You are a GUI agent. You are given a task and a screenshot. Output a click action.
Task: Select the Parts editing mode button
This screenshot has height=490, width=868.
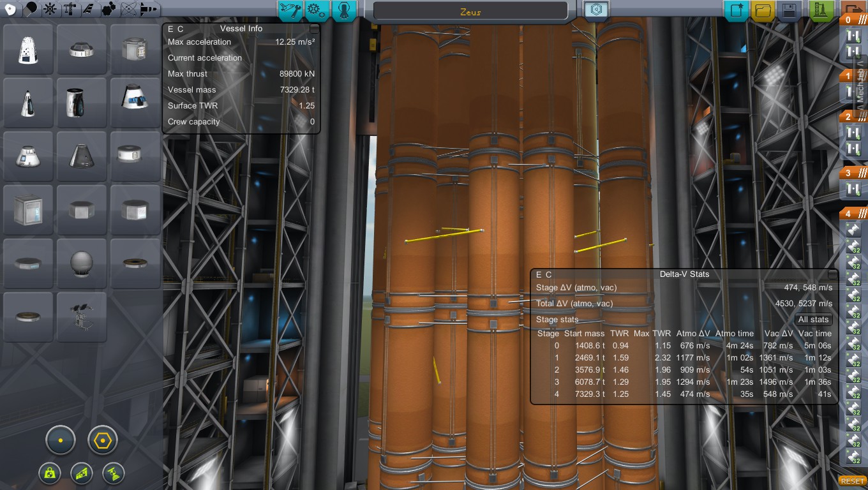point(290,11)
